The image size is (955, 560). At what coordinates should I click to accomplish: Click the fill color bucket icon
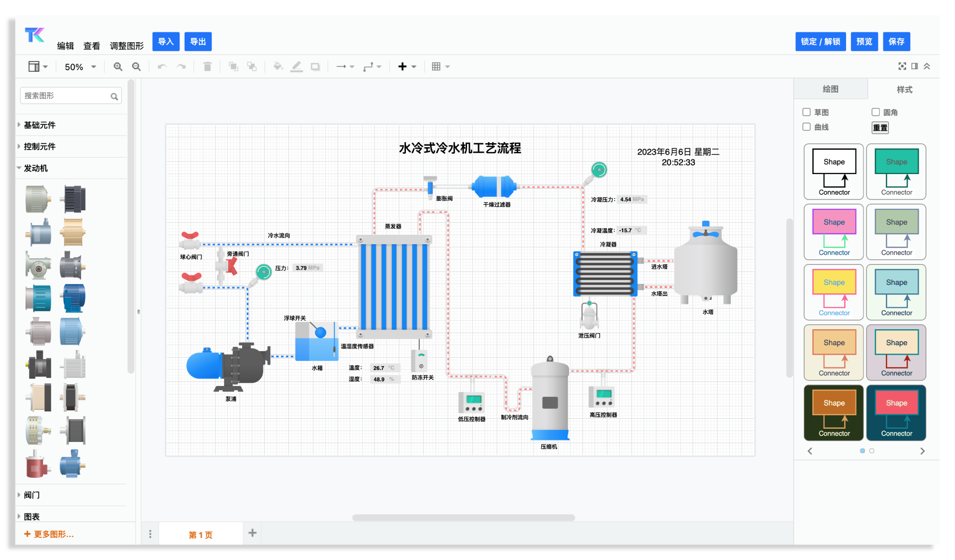point(278,67)
